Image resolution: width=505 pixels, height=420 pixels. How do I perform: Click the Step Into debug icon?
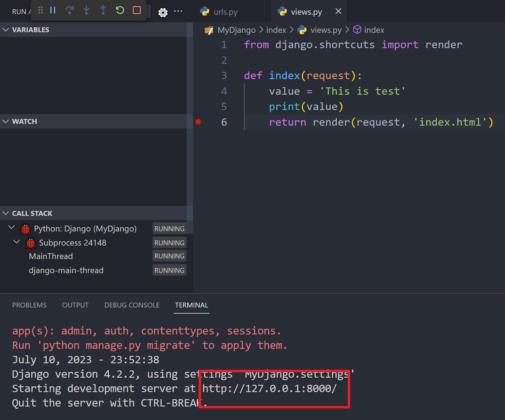coord(87,11)
